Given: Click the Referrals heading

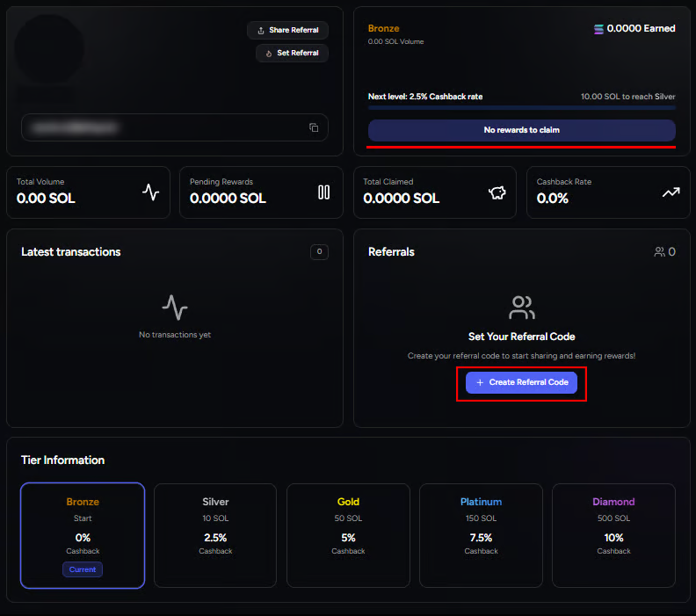Looking at the screenshot, I should [391, 251].
